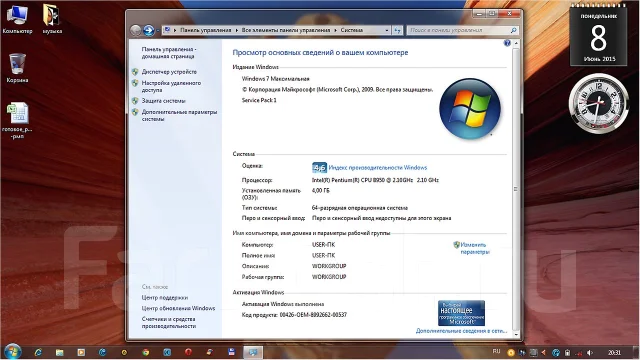Open Дополнительные сведения в сети link
This screenshot has width=640, height=360.
461,331
